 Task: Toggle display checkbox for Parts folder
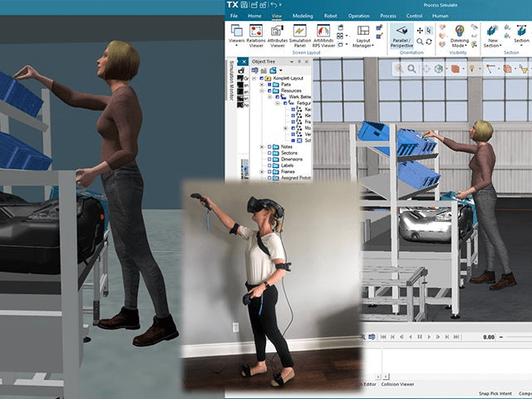269,85
